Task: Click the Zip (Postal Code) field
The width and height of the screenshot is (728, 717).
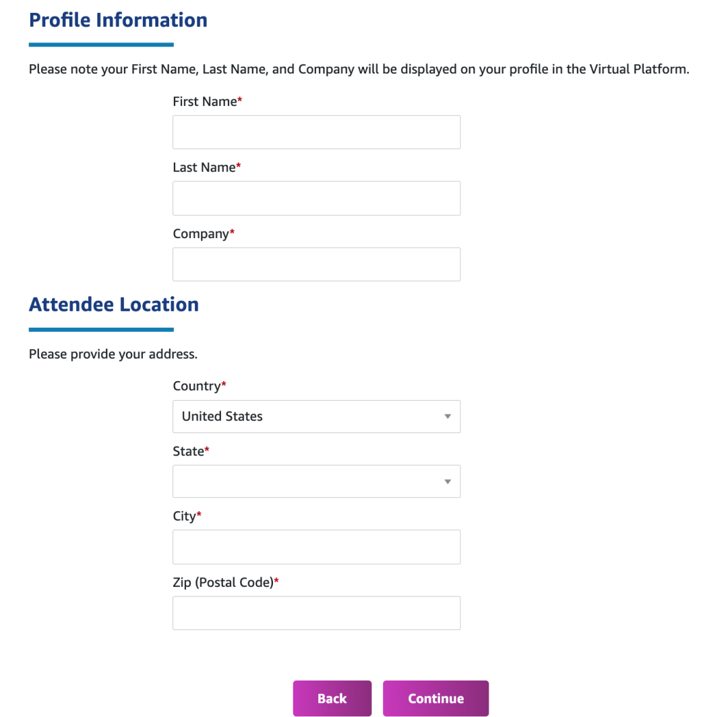Action: (x=316, y=613)
